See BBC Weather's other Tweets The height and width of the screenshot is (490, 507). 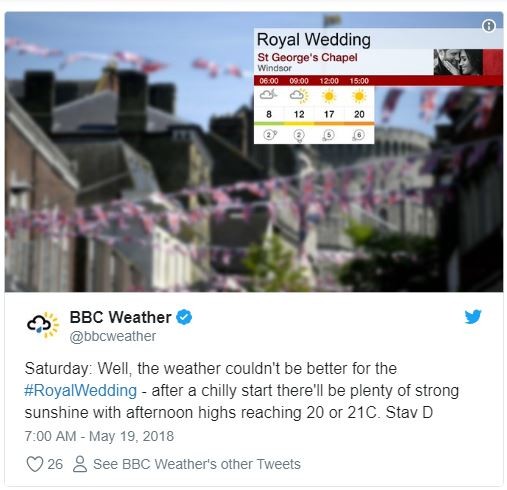tap(197, 464)
